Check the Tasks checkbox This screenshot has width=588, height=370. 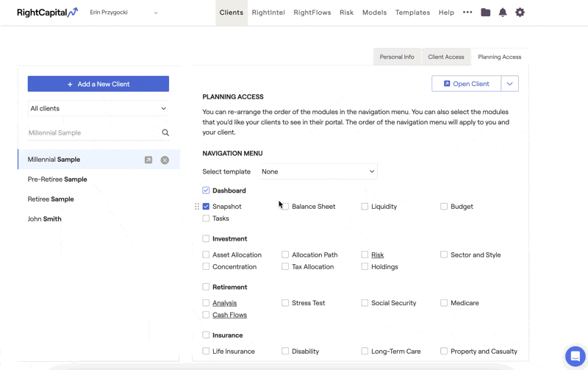[206, 218]
